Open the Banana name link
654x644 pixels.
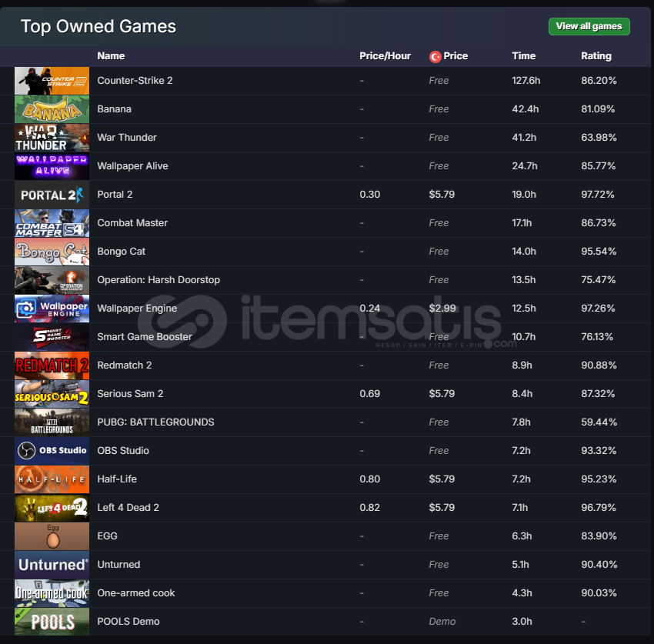(x=115, y=108)
